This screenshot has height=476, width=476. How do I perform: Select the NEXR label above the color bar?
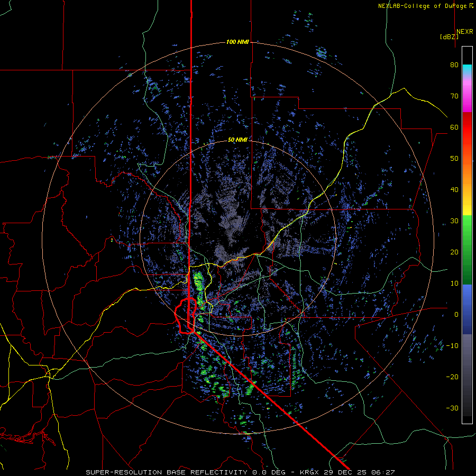tap(465, 32)
